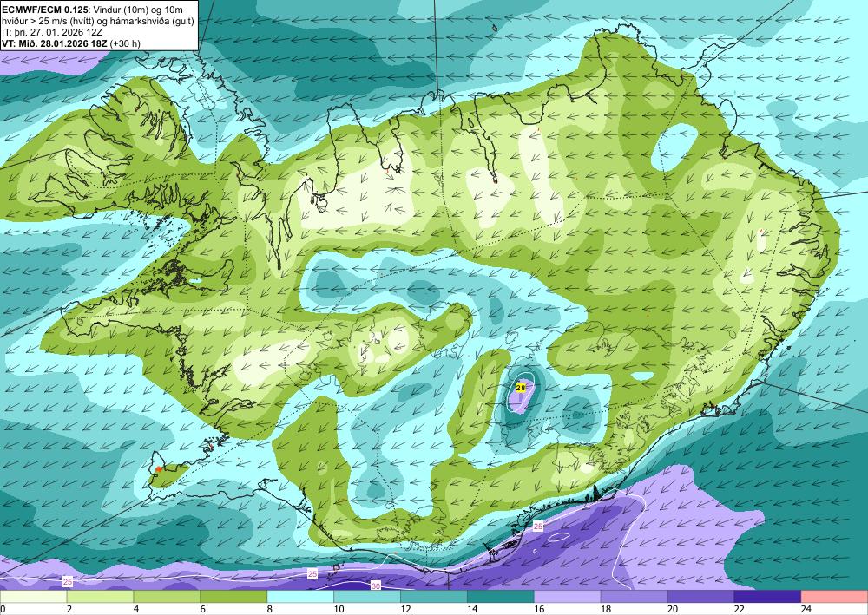This screenshot has height=615, width=868.
Task: Click the westernmost 25 gust contour label
Action: pyautogui.click(x=68, y=581)
